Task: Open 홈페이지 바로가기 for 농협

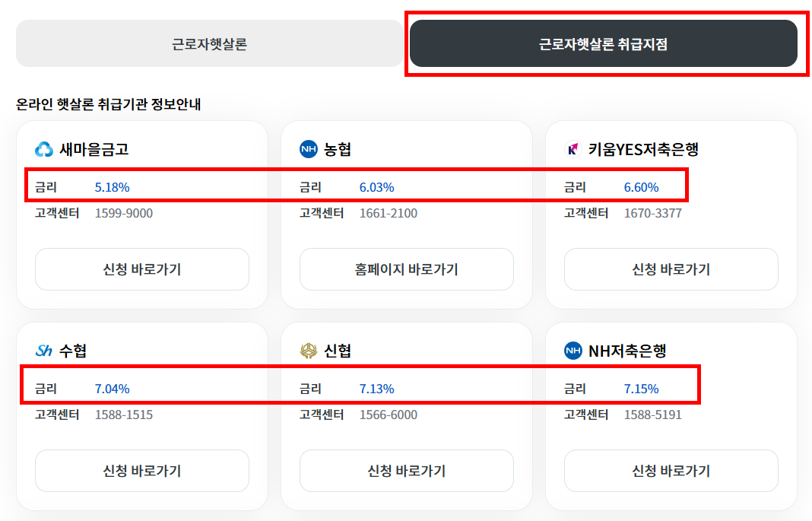Action: [406, 269]
